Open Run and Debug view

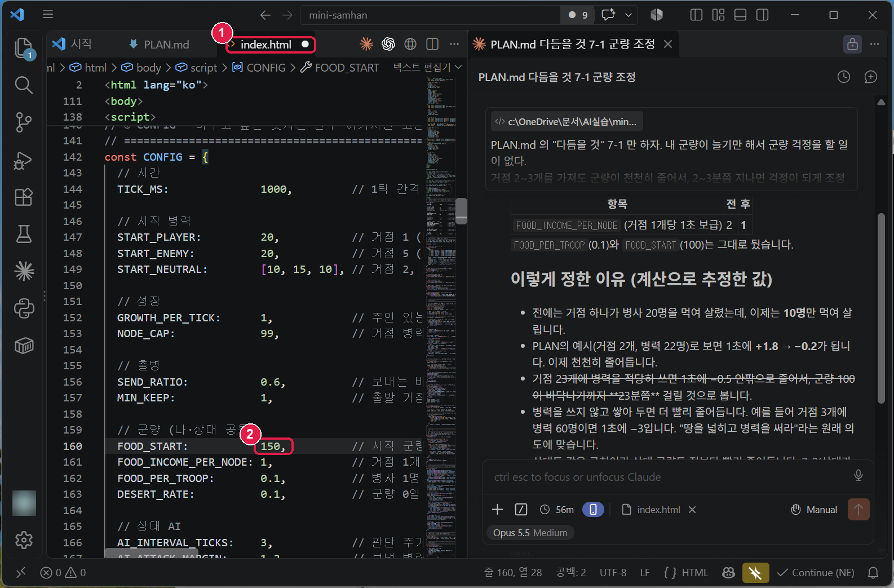[x=24, y=161]
